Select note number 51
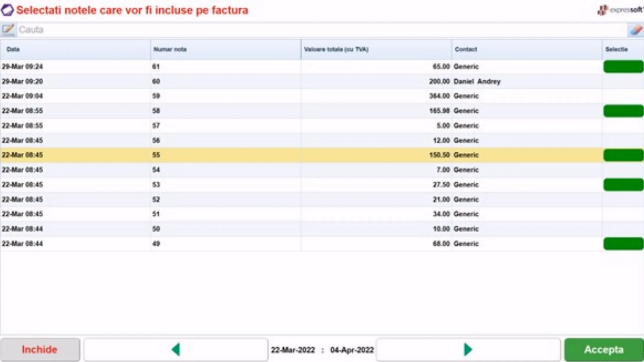Viewport: 644px width, 362px height. [x=156, y=214]
